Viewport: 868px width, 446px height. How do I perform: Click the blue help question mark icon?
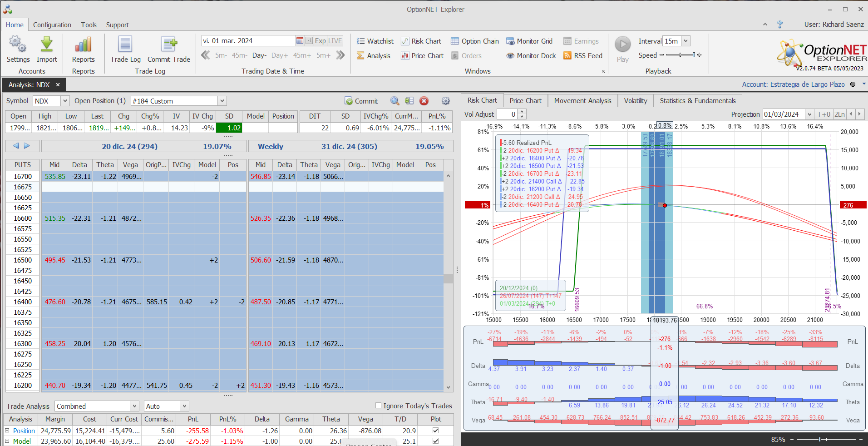pos(780,25)
